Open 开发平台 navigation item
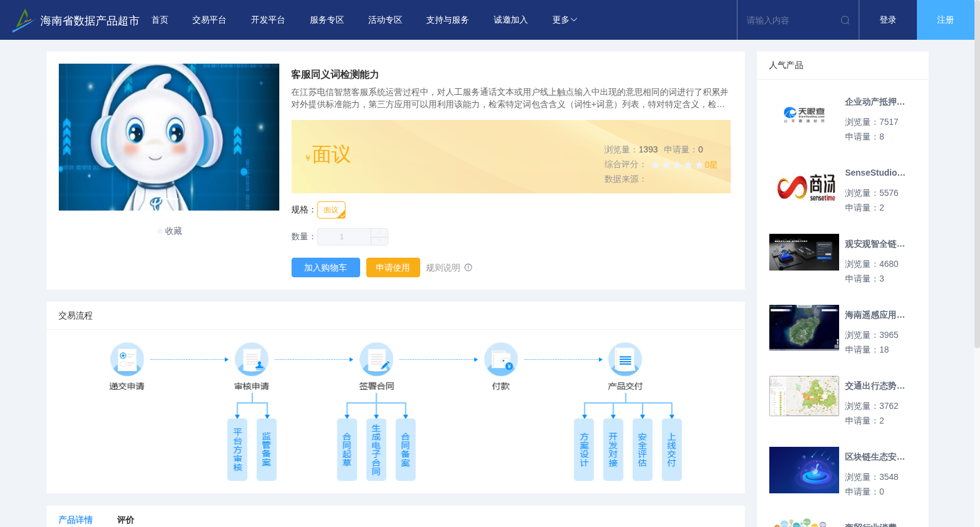Screen dimensions: 980x527 click(x=268, y=20)
